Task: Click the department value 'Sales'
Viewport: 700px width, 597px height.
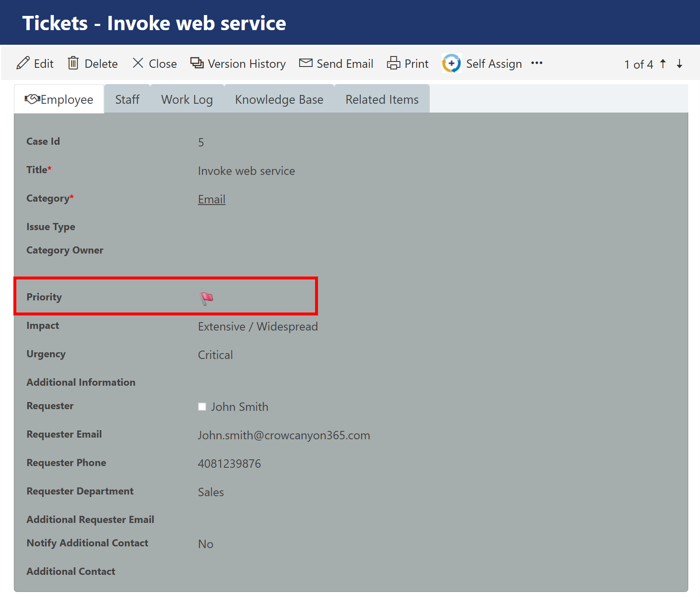Action: 211,492
